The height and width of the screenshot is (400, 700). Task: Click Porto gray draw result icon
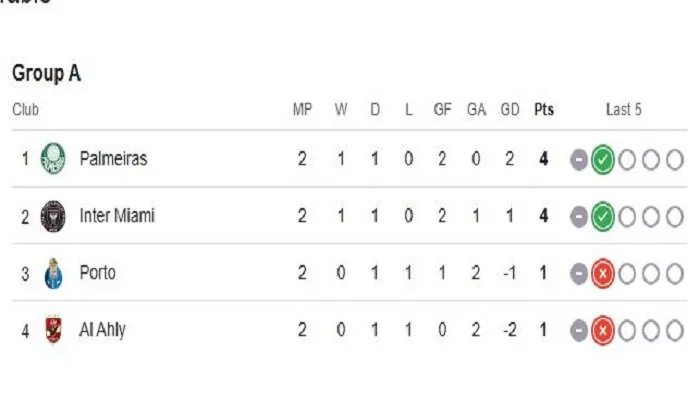click(x=579, y=274)
